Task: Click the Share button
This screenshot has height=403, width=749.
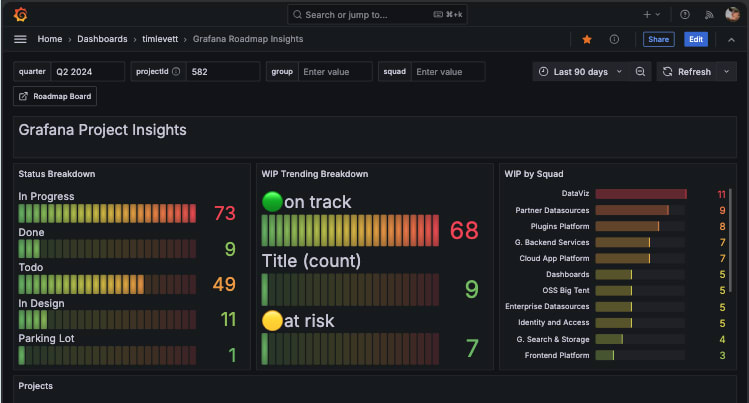Action: 658,39
